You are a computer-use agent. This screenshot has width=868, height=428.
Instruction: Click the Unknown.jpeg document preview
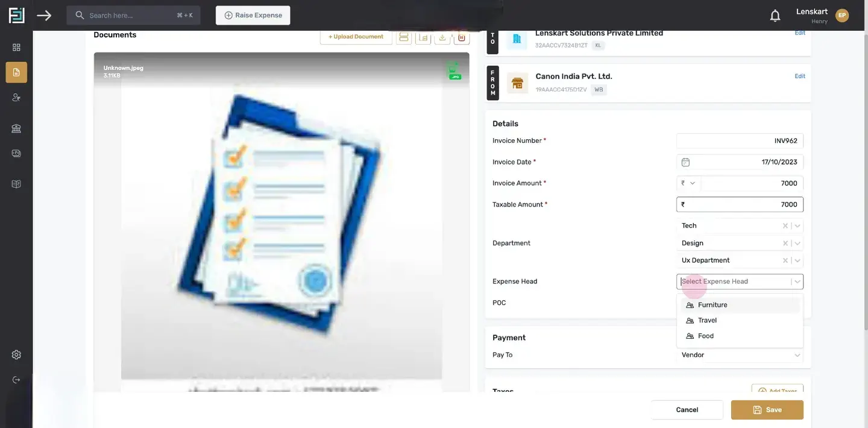tap(281, 223)
